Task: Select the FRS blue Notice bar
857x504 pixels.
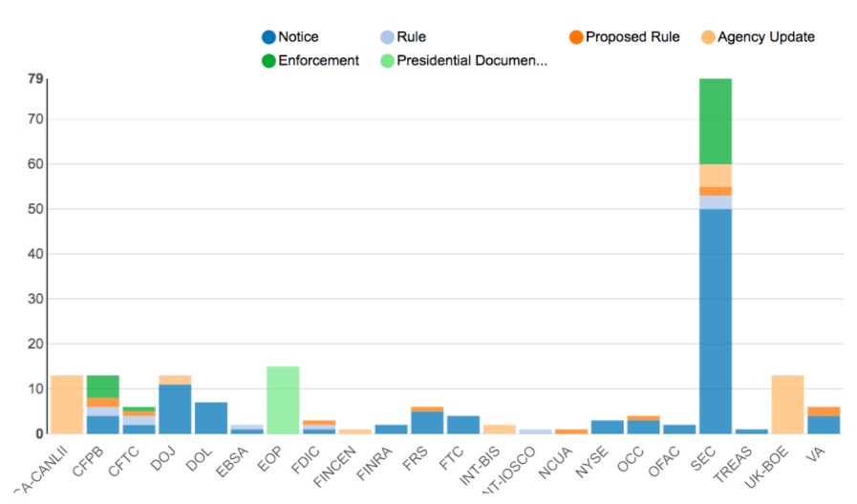Action: pos(427,423)
